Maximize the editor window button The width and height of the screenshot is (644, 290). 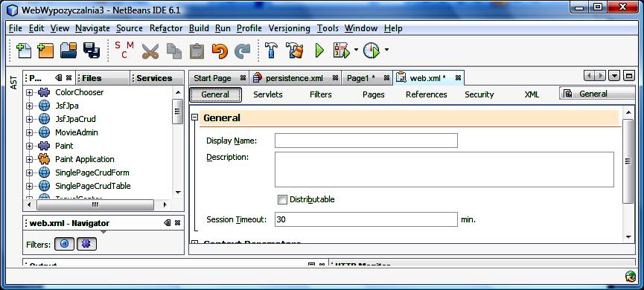pyautogui.click(x=629, y=76)
